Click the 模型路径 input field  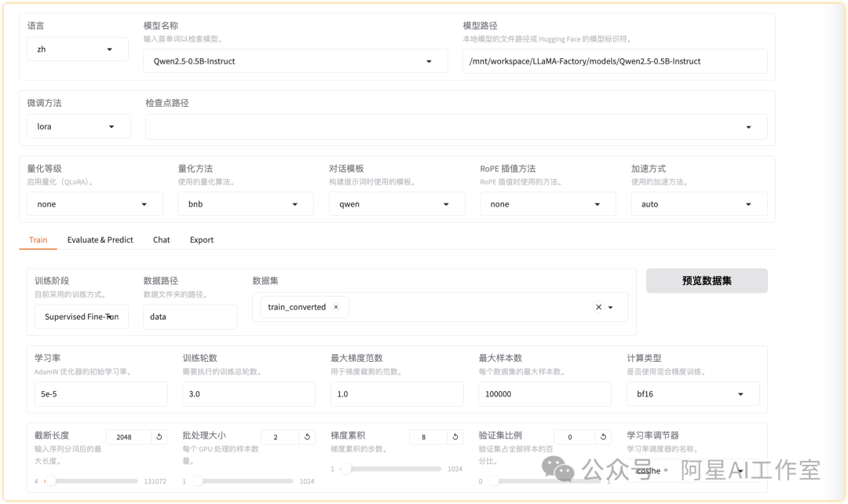tap(615, 61)
